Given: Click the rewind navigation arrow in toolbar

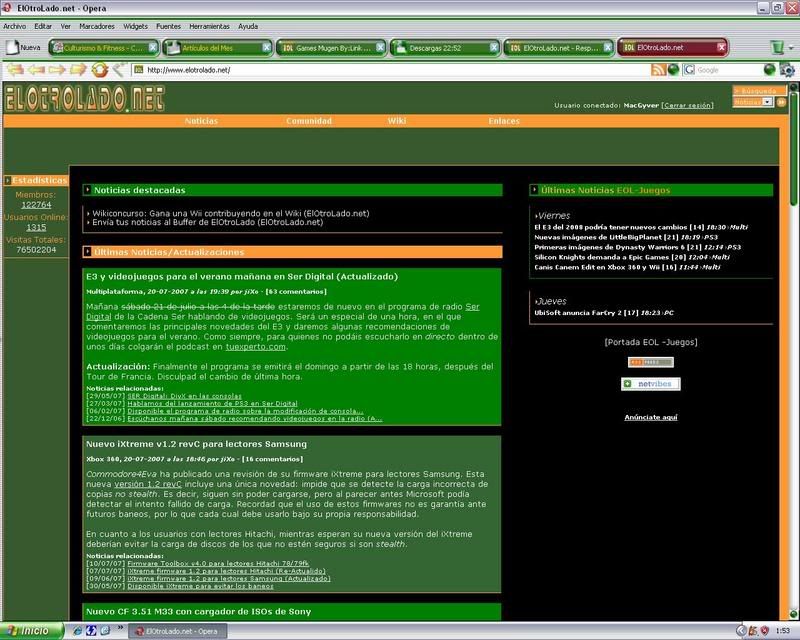Looking at the screenshot, I should [x=15, y=69].
